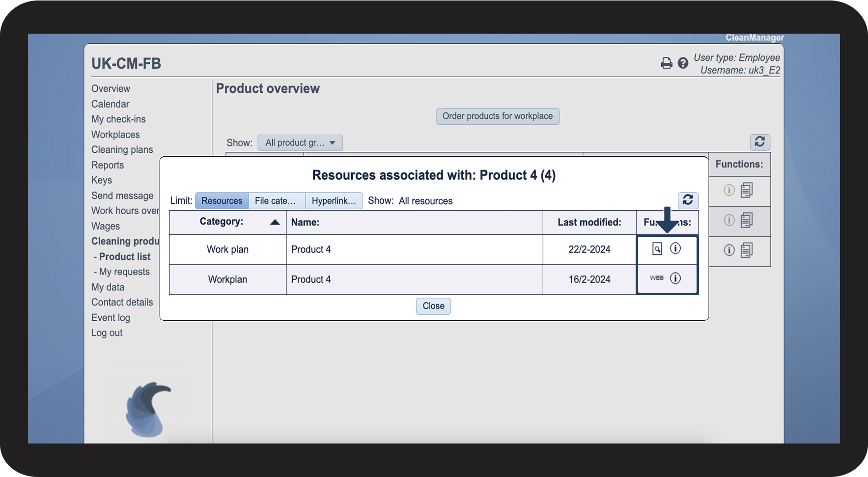Select the Resources limit filter
This screenshot has height=477, width=868.
click(x=222, y=201)
